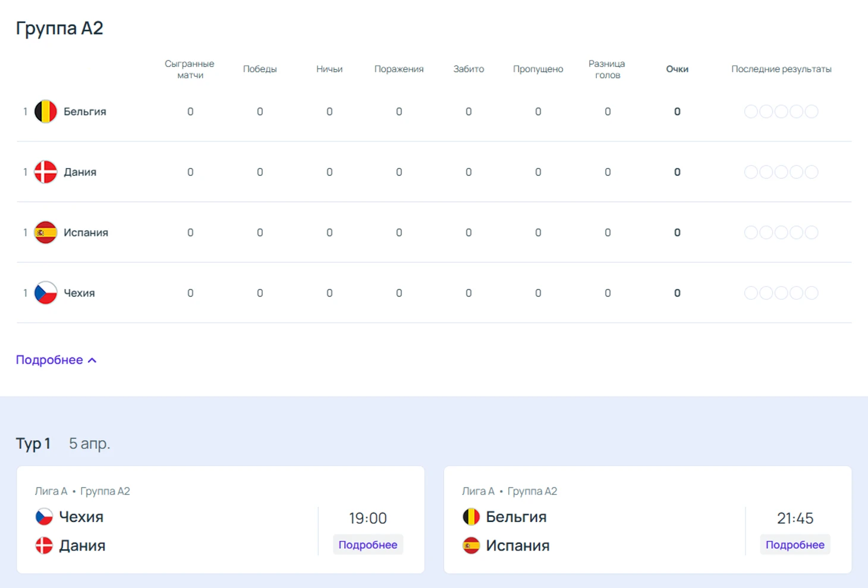Image resolution: width=868 pixels, height=588 pixels.
Task: Click the Czechia flag in standings table
Action: (45, 293)
